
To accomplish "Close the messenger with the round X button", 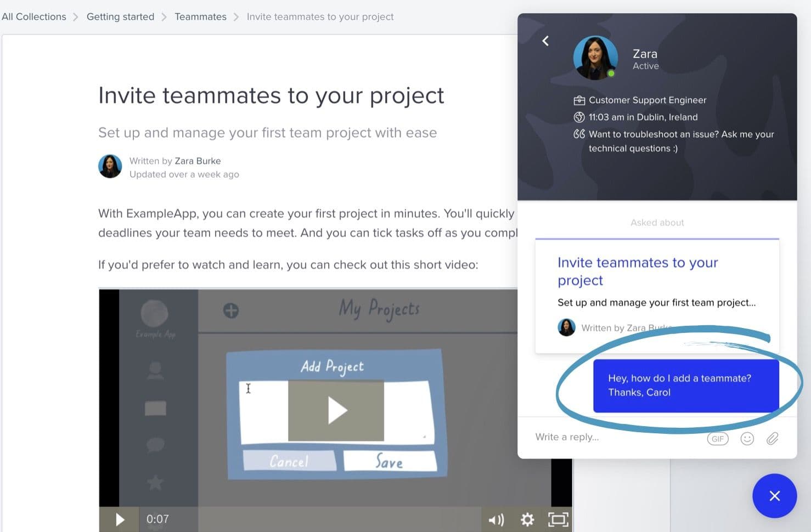I will tap(774, 496).
